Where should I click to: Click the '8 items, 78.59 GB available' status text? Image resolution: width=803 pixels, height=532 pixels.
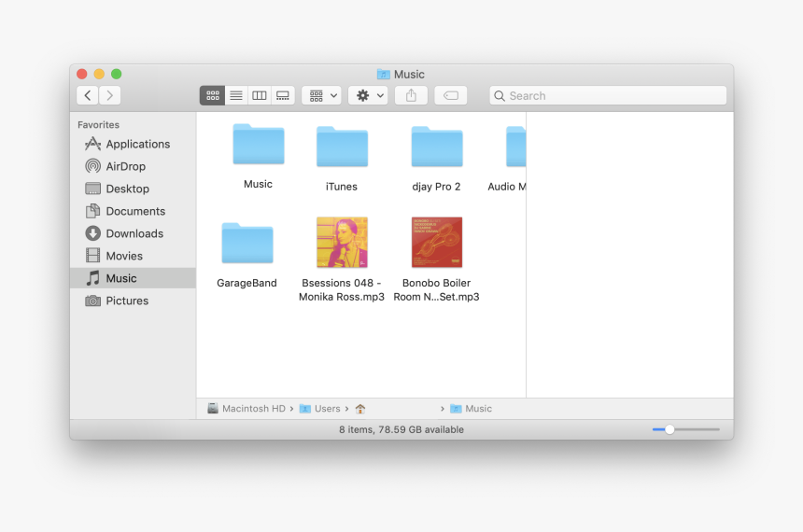tap(401, 429)
